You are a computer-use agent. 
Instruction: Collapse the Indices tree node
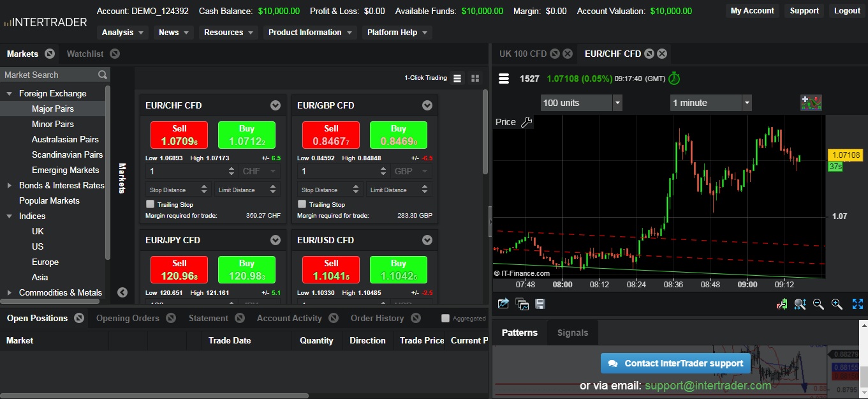tap(10, 216)
